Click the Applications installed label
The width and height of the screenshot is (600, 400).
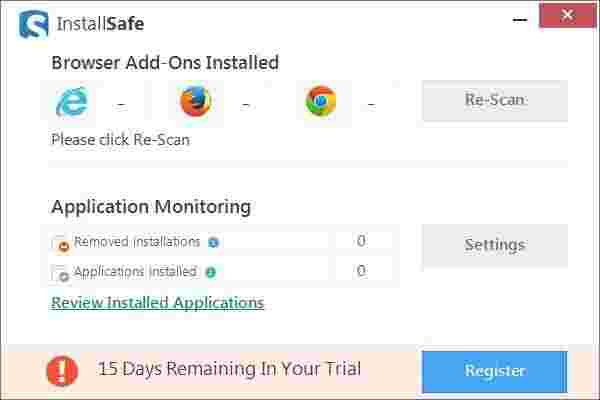click(x=135, y=272)
